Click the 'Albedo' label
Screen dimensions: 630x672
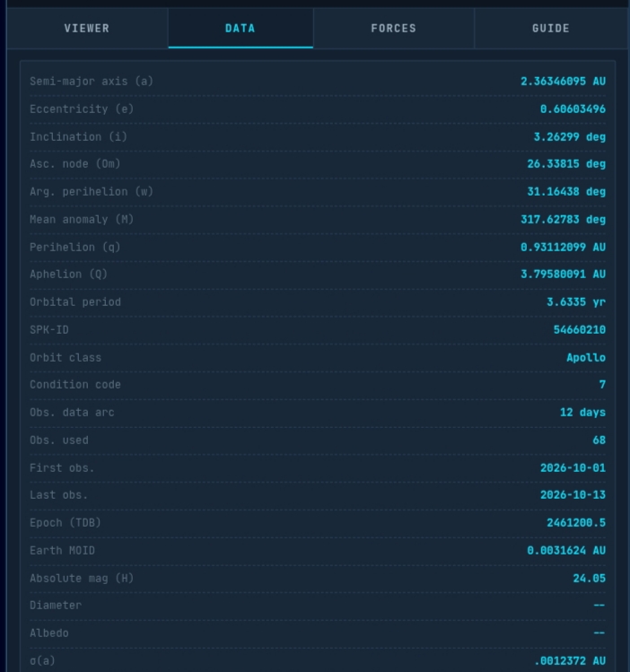48,633
